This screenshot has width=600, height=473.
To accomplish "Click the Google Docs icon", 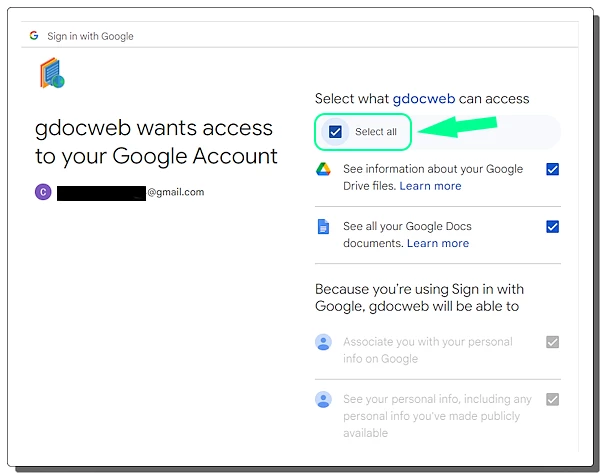I will [x=323, y=227].
